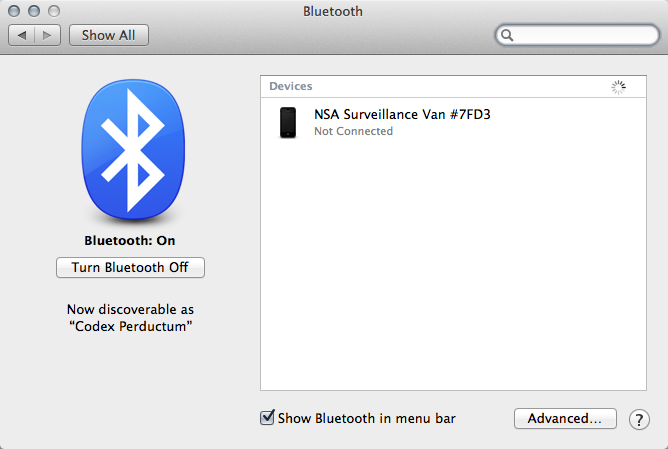Go forward using the right arrow button
The height and width of the screenshot is (449, 668).
(48, 35)
